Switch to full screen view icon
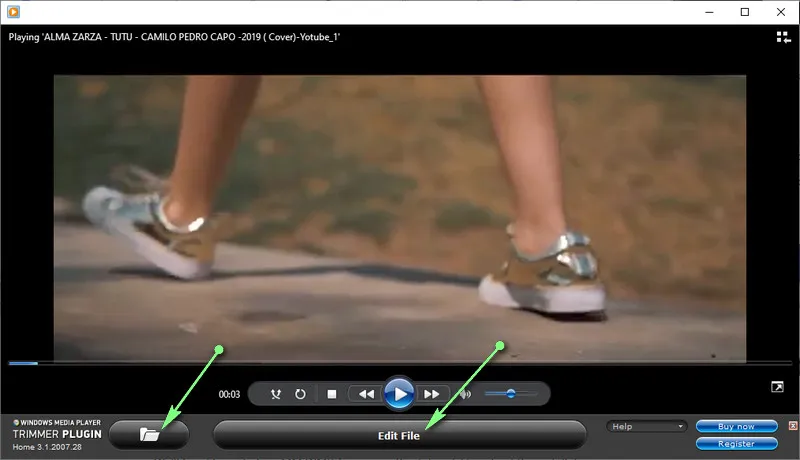 point(777,387)
